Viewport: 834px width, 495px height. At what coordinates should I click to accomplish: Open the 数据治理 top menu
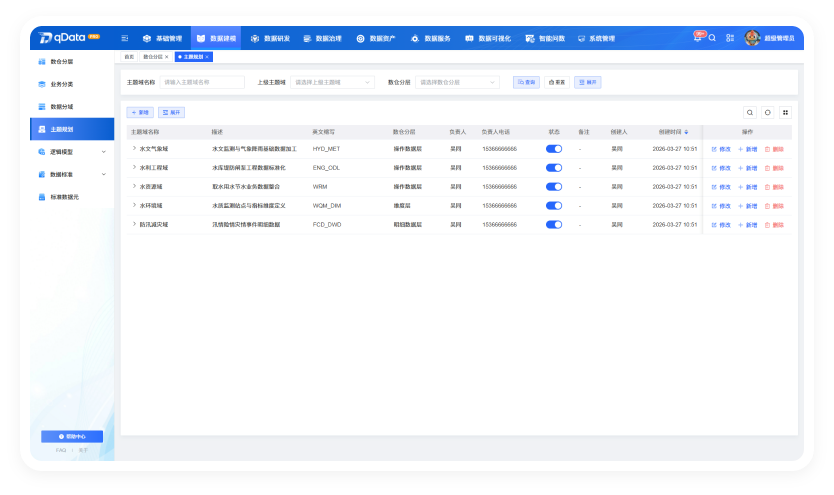(x=322, y=38)
